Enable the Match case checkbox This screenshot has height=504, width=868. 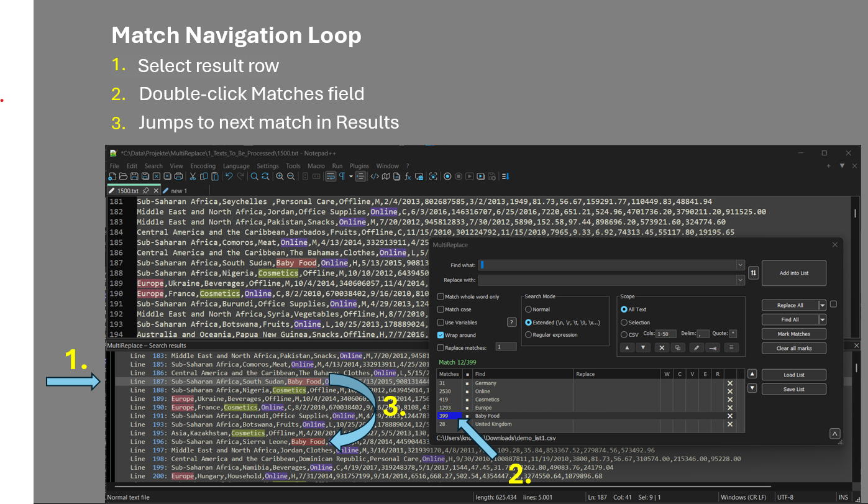tap(441, 309)
